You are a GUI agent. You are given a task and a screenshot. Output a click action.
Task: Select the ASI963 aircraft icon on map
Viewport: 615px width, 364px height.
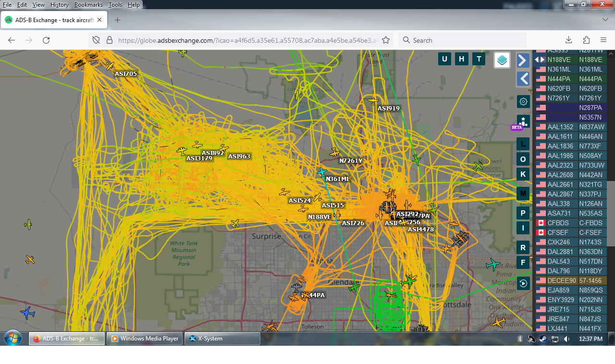click(x=224, y=148)
